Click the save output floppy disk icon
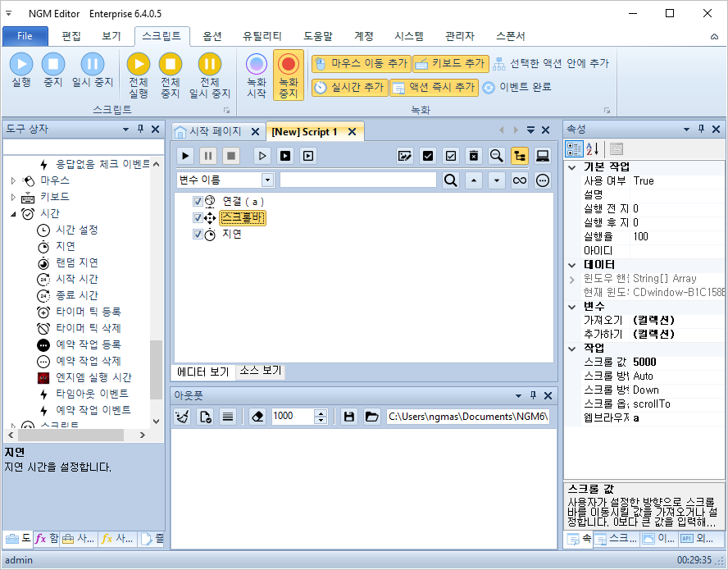728x570 pixels. pyautogui.click(x=348, y=417)
